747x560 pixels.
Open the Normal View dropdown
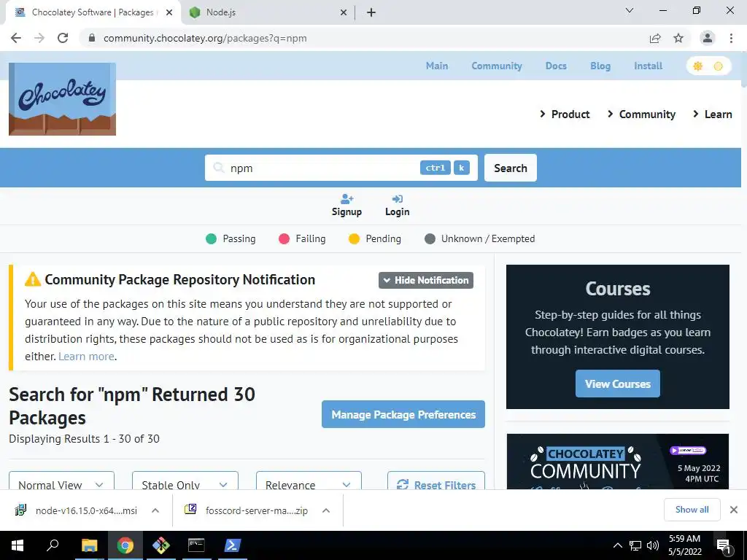[61, 481]
